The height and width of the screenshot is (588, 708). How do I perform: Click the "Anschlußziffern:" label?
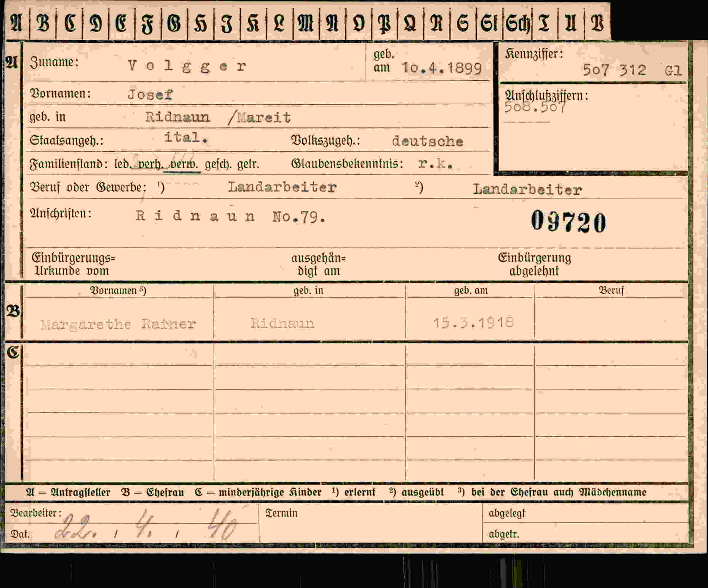pos(547,96)
